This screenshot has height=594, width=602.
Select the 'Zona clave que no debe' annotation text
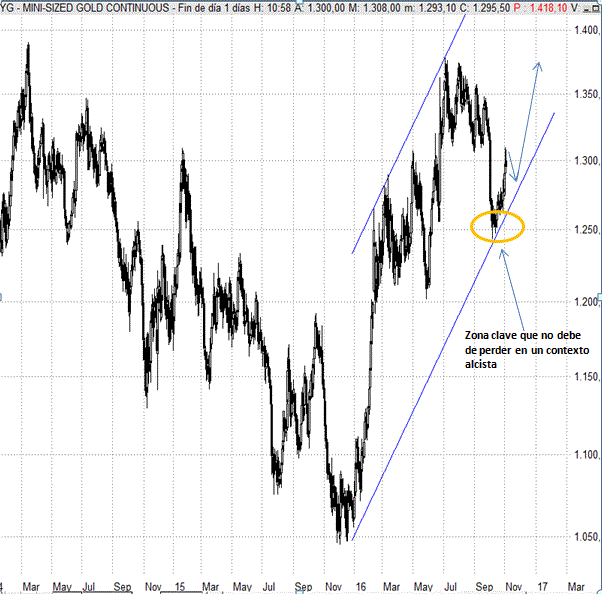click(x=523, y=335)
